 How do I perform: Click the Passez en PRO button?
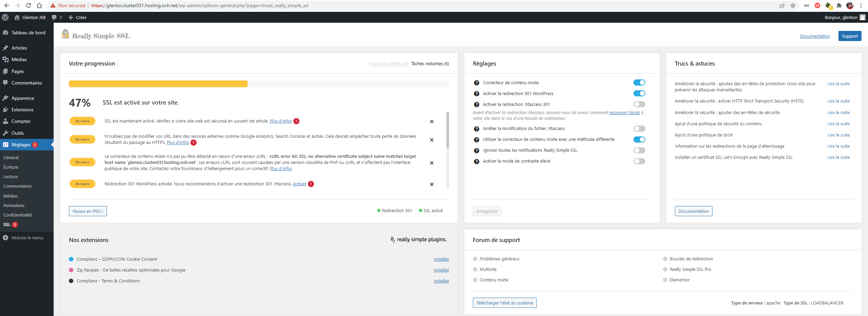tap(88, 211)
